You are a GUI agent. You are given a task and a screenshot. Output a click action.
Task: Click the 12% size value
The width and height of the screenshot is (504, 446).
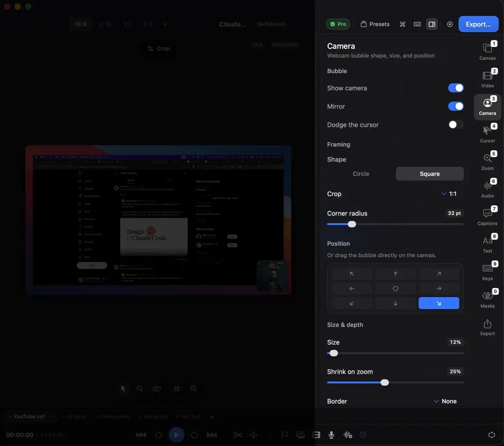click(x=455, y=342)
